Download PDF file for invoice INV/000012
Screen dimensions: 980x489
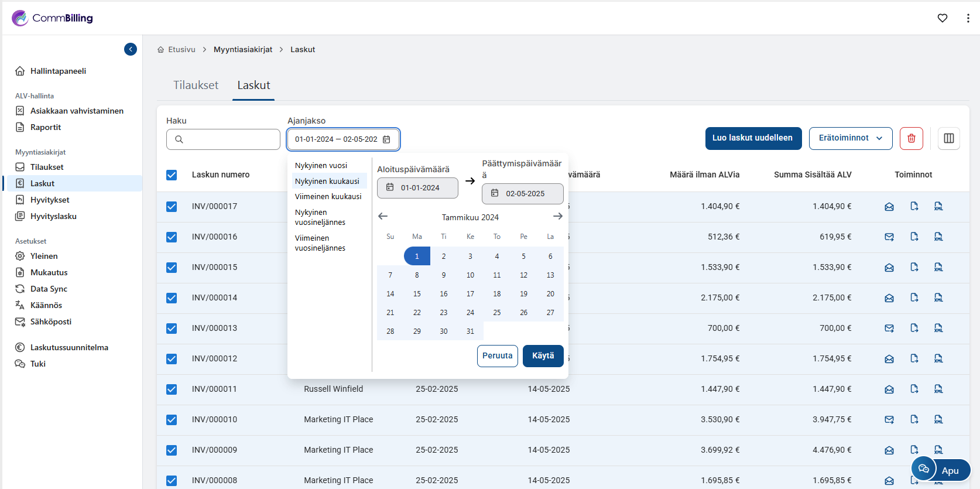[x=914, y=358]
